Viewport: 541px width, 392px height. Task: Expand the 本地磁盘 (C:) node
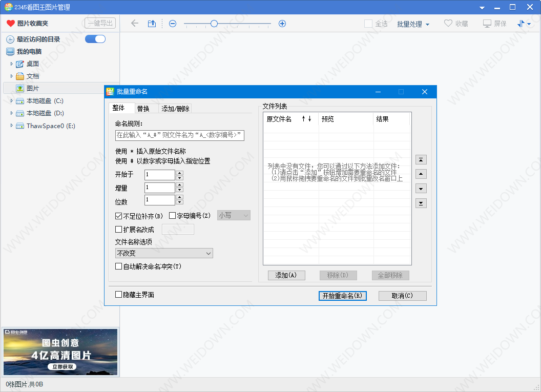(x=11, y=101)
